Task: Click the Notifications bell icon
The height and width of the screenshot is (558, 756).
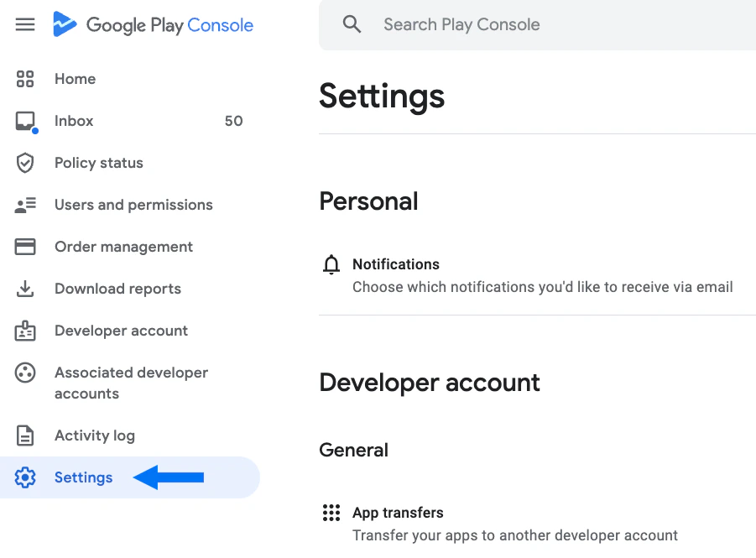Action: (x=331, y=263)
